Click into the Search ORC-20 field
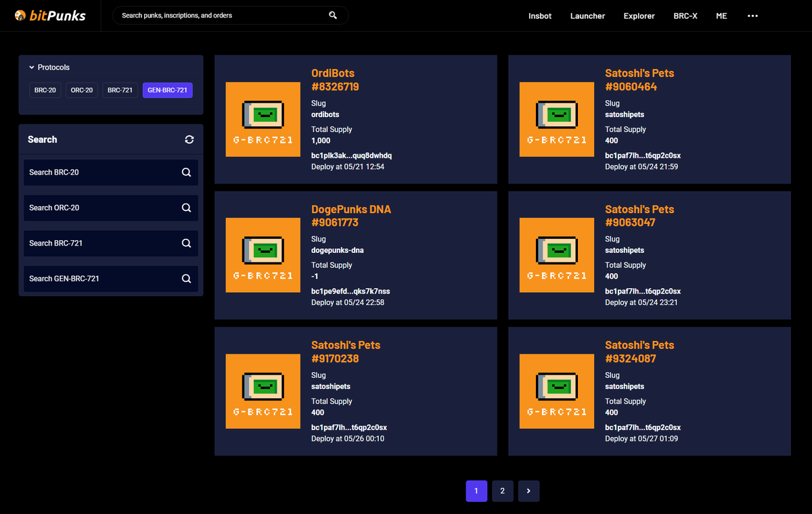Screen dimensions: 812x514 click(111, 208)
